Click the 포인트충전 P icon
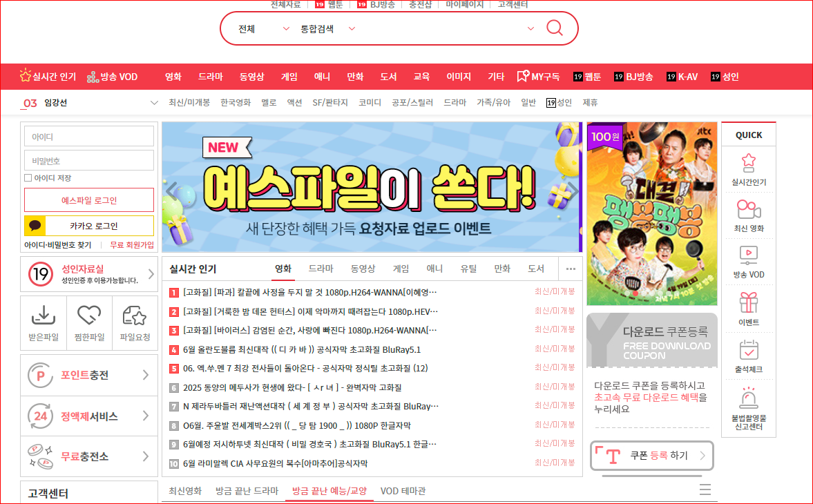813x504 pixels. pyautogui.click(x=41, y=375)
